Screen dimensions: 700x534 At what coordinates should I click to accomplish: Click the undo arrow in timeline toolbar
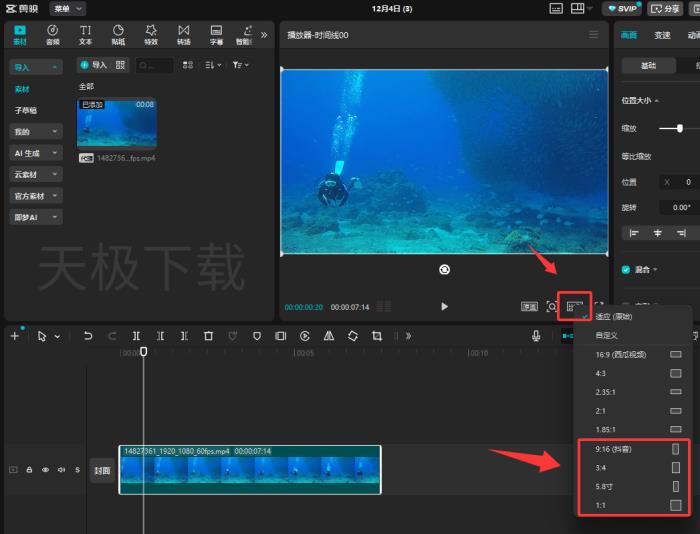pyautogui.click(x=88, y=336)
